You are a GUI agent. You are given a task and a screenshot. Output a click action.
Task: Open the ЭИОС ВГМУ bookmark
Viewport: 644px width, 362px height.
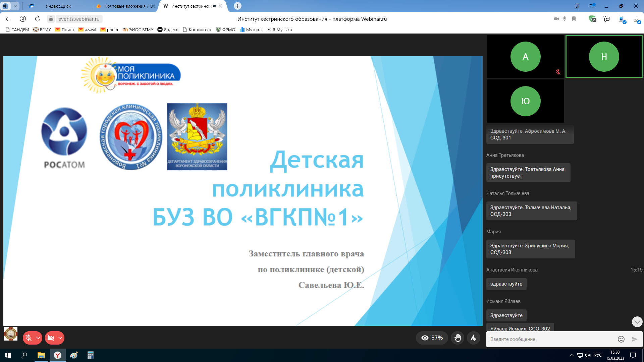coord(138,29)
